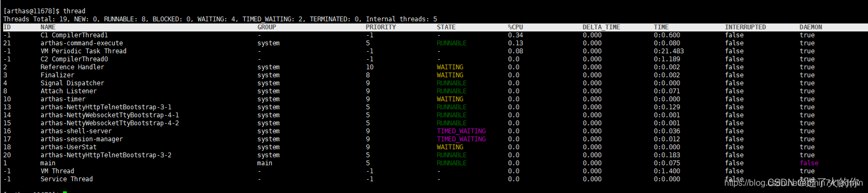Click the NAME column header
Viewport: 868px width, 193px height.
pos(48,27)
